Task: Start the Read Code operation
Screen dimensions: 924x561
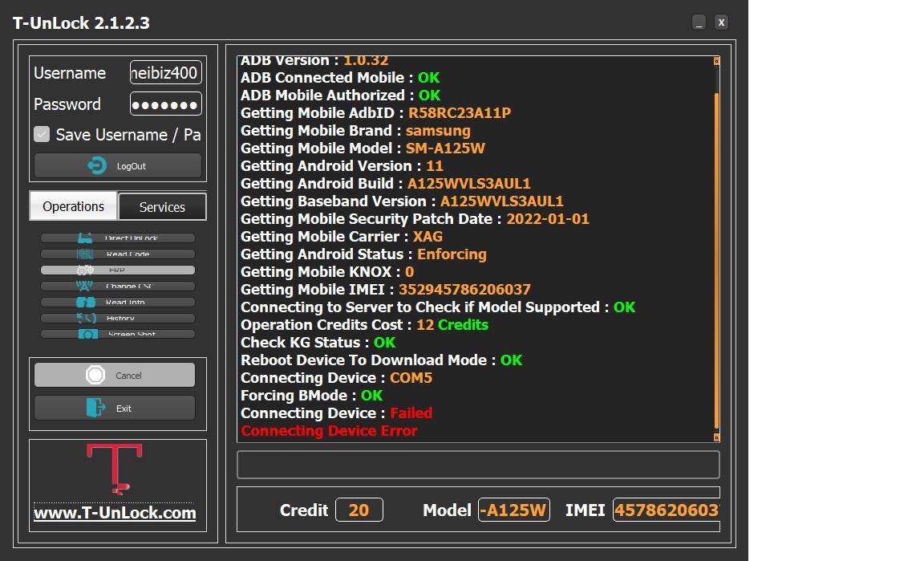Action: tap(118, 254)
